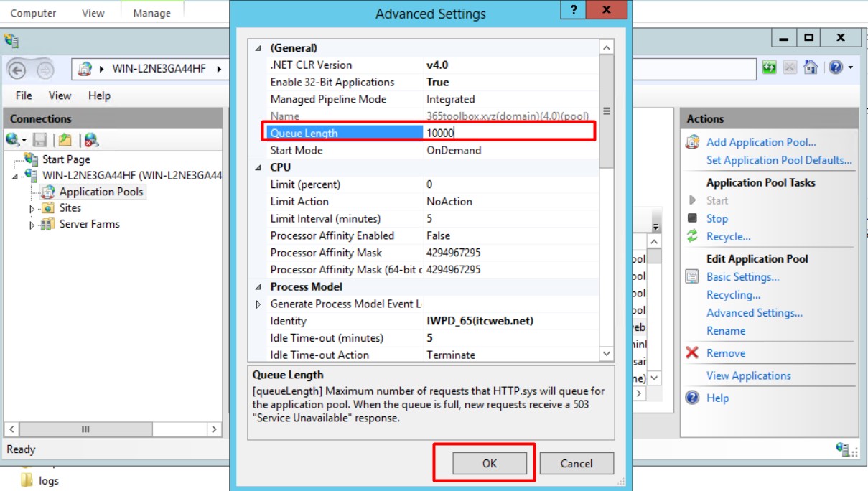
Task: Expand the Server Farms tree node
Action: click(32, 225)
